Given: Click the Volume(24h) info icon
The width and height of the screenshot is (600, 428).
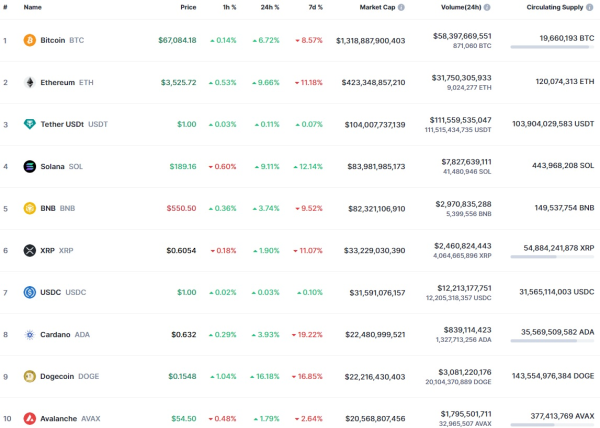Looking at the screenshot, I should 487,7.
